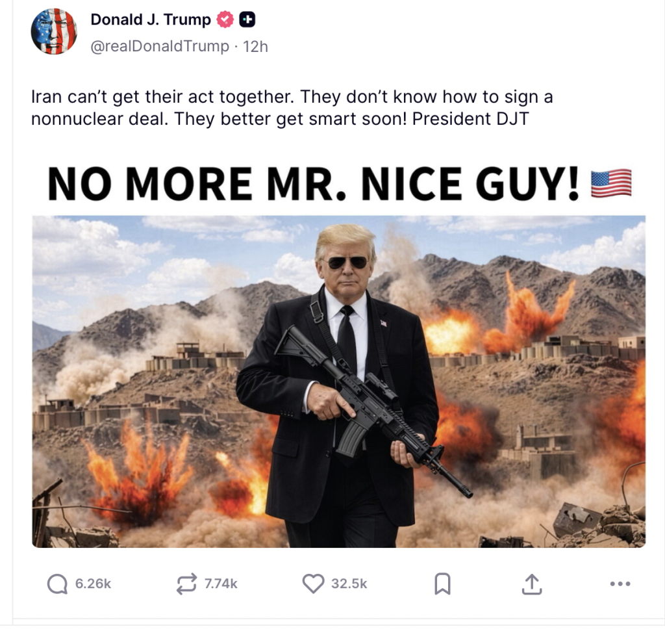Click the ReTruth repost arrows icon

(x=186, y=584)
